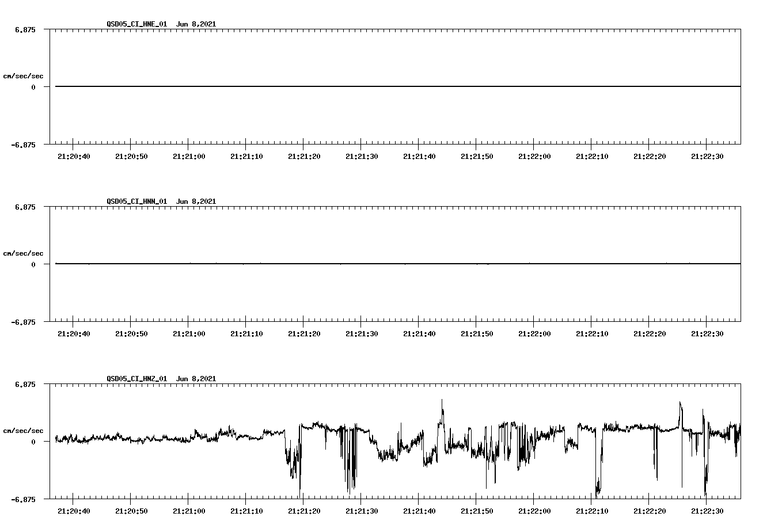Click the -6.875 lower limit of HNZ plot
Image resolution: width=782 pixels, height=532 pixels.
[23, 499]
